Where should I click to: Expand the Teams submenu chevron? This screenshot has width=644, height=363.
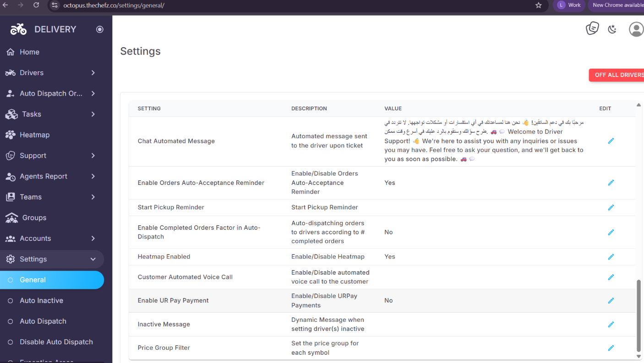pyautogui.click(x=93, y=197)
